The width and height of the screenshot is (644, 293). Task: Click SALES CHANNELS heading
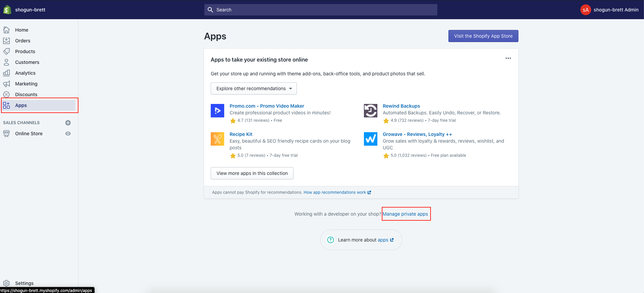point(21,123)
